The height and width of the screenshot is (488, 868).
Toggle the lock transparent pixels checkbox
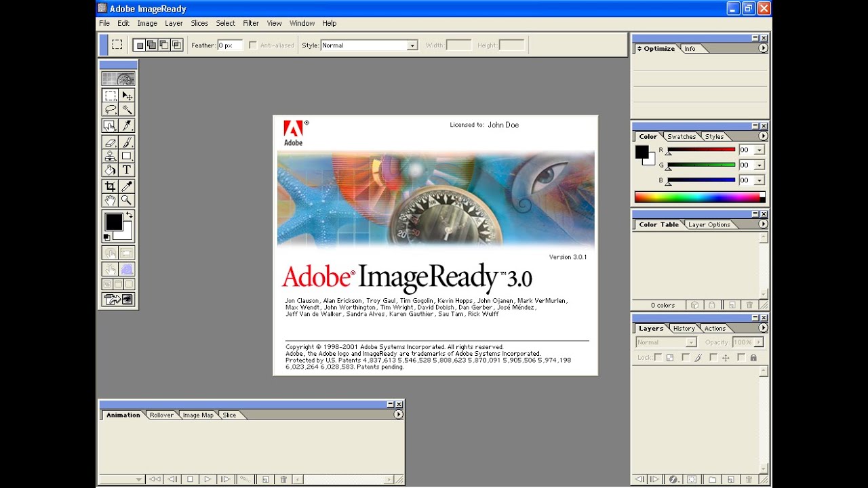[x=658, y=357]
